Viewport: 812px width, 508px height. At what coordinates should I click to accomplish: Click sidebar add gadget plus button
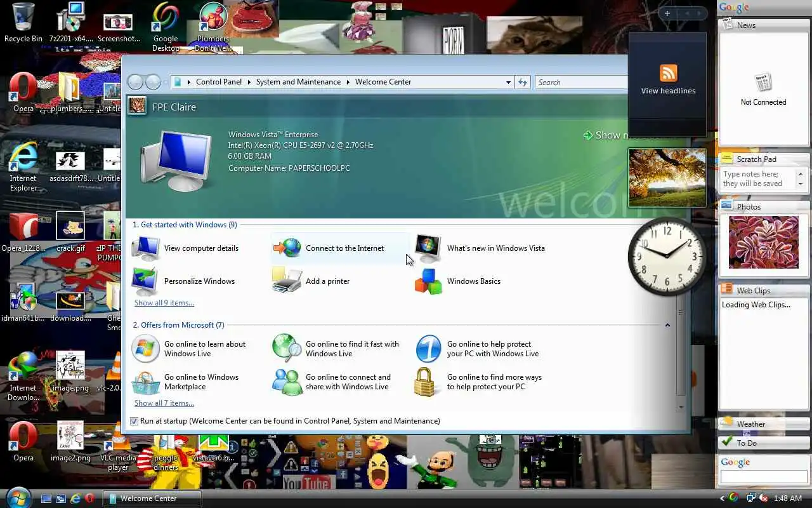pos(667,13)
